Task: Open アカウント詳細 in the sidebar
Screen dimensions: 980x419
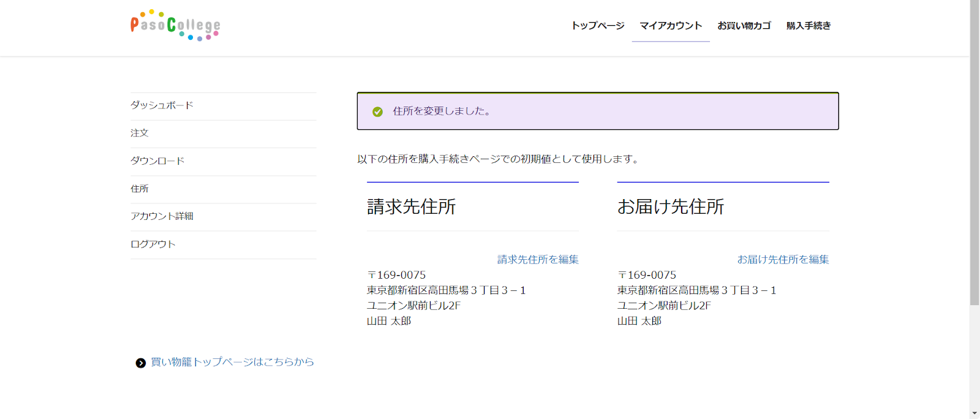Action: coord(162,216)
